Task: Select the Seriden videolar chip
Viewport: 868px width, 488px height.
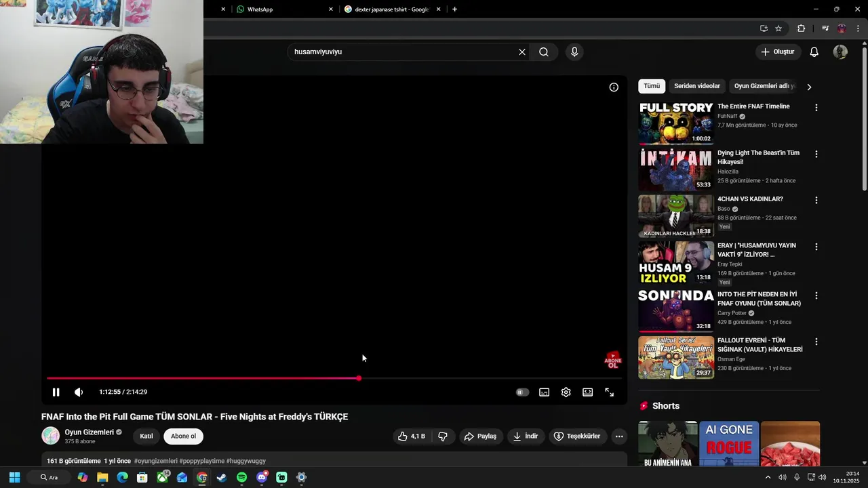Action: point(697,86)
